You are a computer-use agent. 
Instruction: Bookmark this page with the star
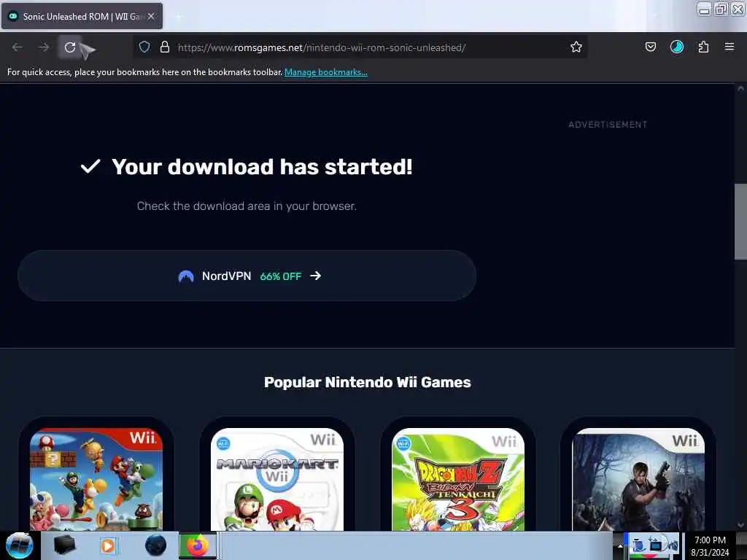tap(576, 47)
